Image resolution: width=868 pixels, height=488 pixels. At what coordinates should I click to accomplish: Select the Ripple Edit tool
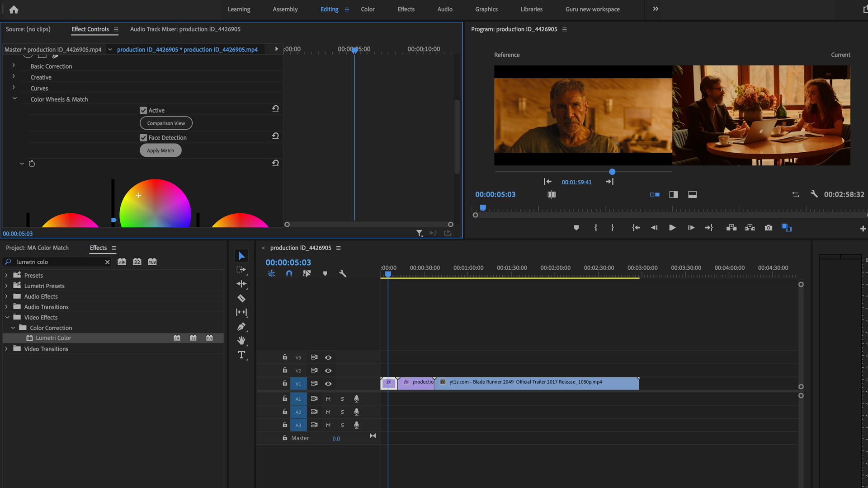(241, 284)
